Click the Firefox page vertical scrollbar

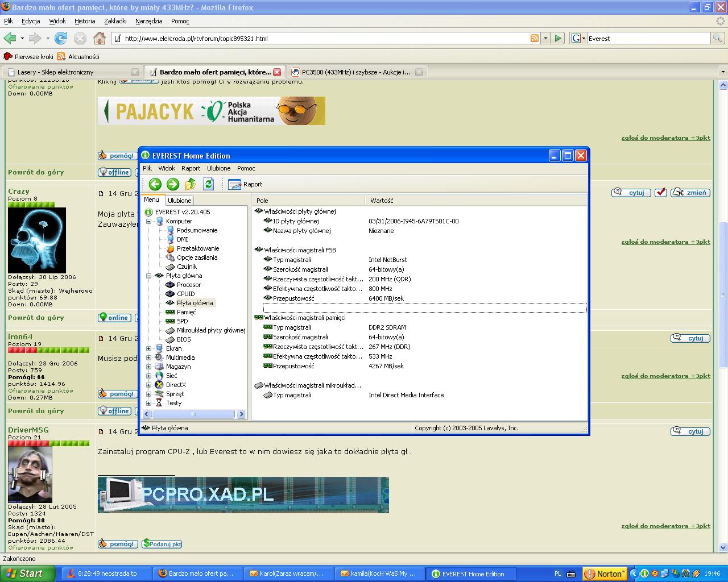(723, 296)
